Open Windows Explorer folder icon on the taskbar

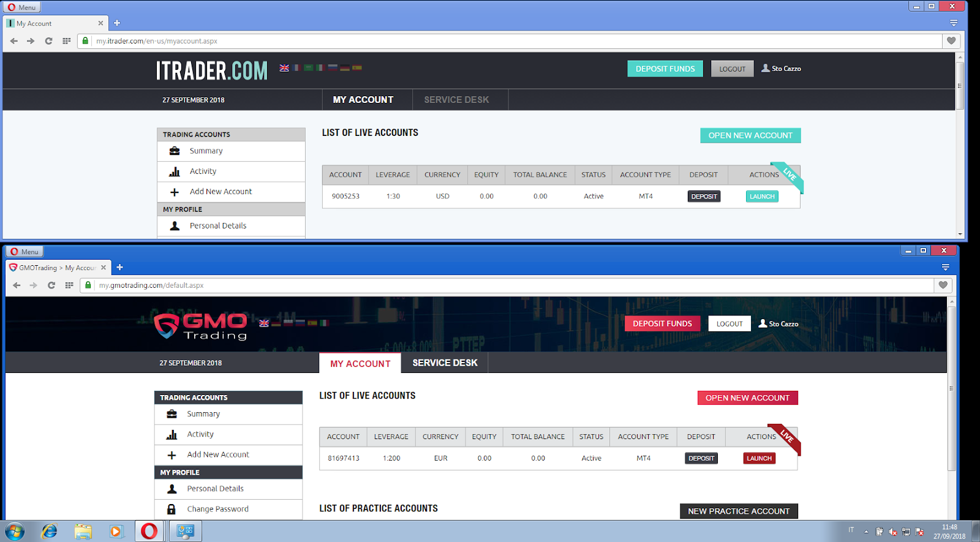point(83,531)
